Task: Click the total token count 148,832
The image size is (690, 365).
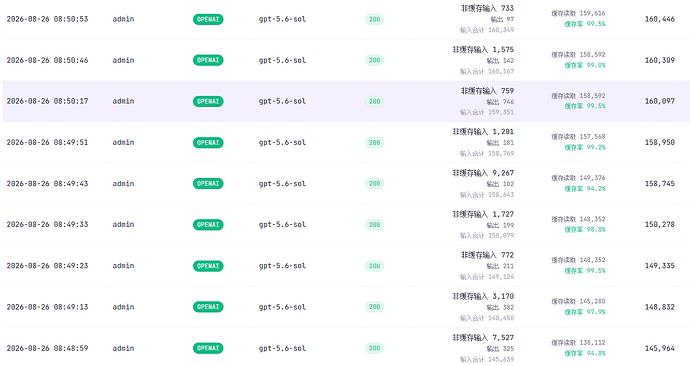Action: point(660,307)
